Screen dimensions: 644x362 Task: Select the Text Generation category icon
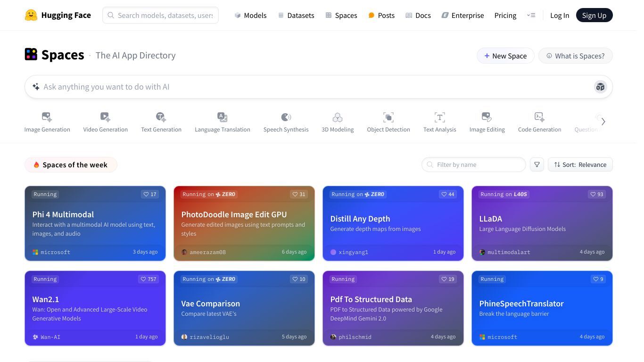pyautogui.click(x=161, y=117)
